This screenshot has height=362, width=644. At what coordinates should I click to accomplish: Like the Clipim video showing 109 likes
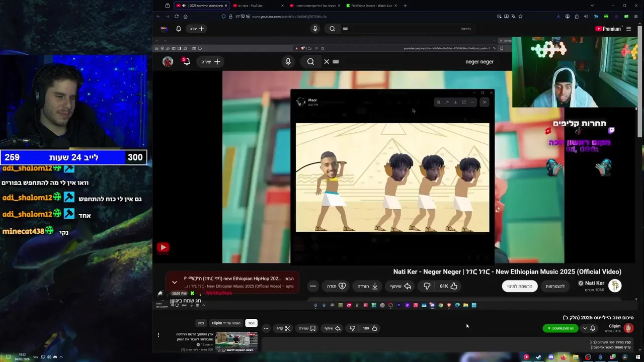click(370, 328)
